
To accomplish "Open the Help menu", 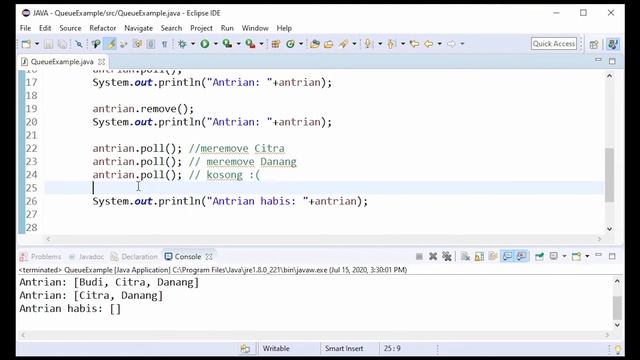I will tap(284, 28).
